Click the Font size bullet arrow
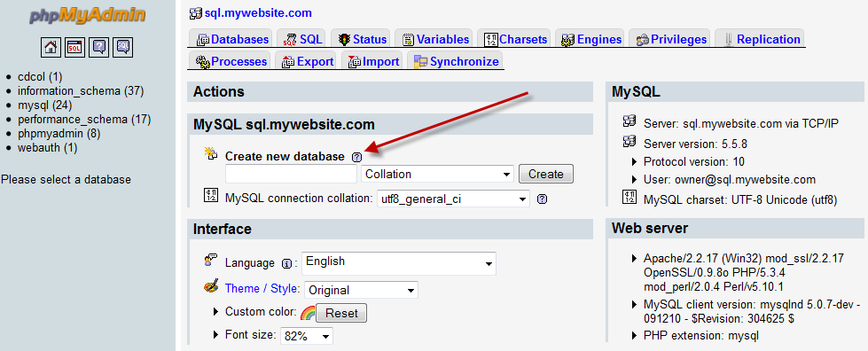This screenshot has width=868, height=351. (216, 335)
